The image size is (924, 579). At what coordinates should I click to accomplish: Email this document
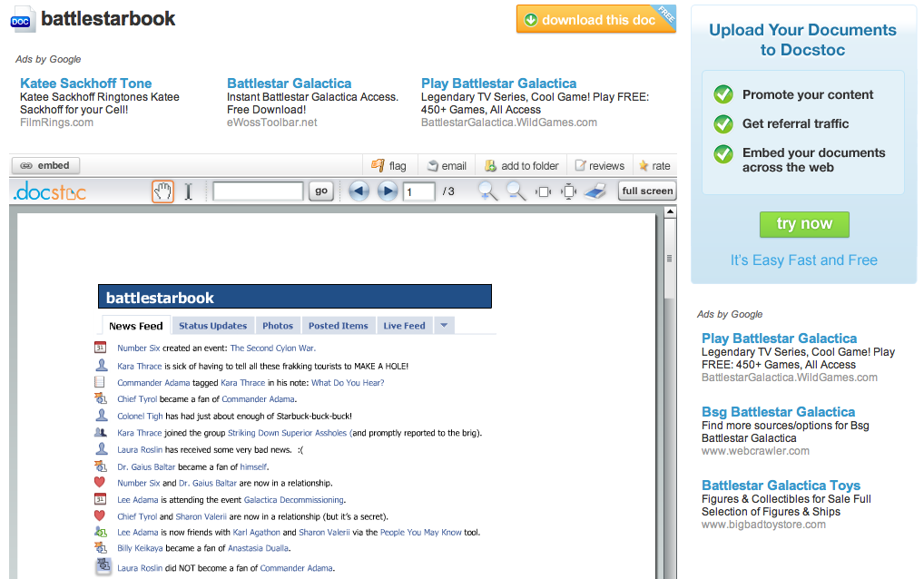tap(447, 166)
